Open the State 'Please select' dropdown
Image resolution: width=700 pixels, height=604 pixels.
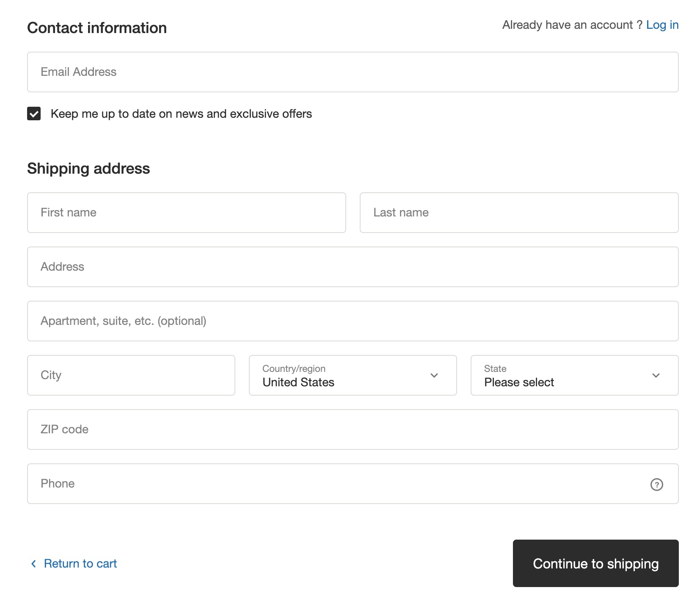(x=563, y=375)
